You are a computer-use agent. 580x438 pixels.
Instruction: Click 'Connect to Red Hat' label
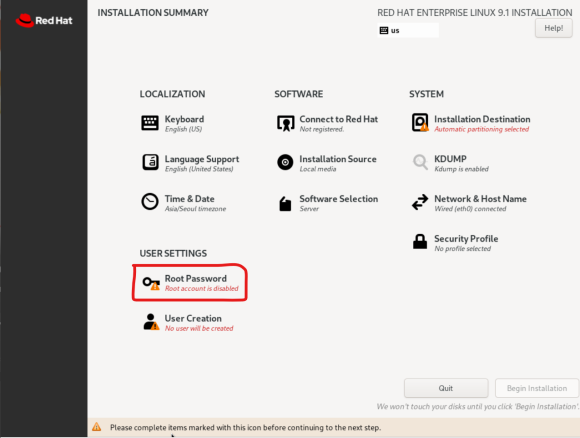pyautogui.click(x=338, y=119)
